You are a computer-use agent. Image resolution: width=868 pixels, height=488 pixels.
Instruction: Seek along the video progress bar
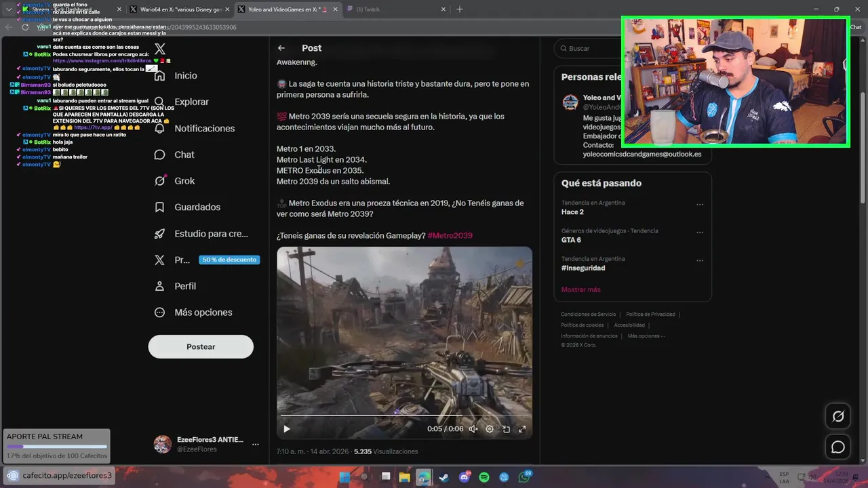point(404,415)
